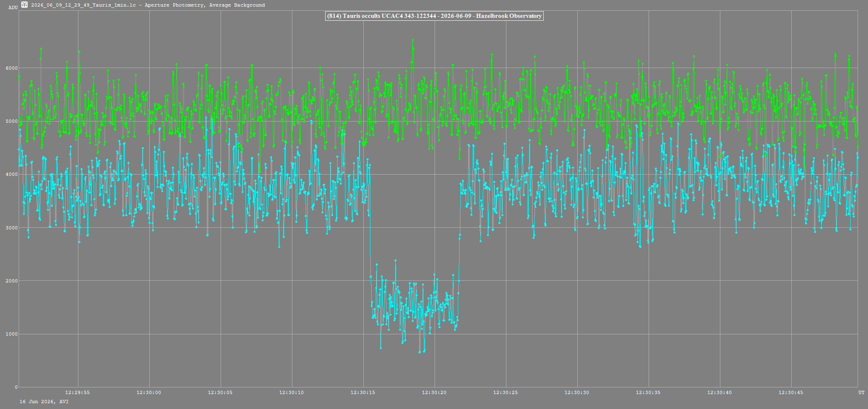Image resolution: width=868 pixels, height=409 pixels.
Task: Click the '6000' y-axis label
Action: (11, 68)
